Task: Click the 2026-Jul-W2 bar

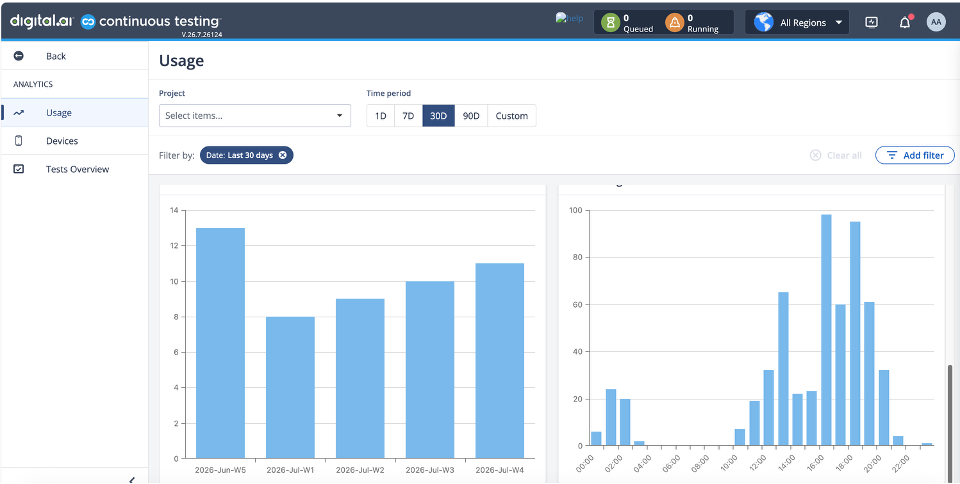Action: [360, 378]
